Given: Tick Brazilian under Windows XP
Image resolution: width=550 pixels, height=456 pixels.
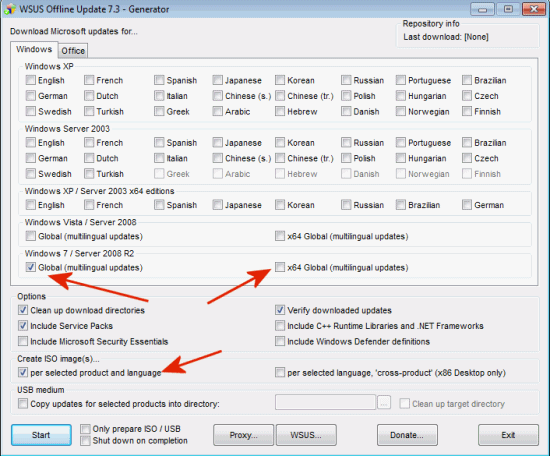Looking at the screenshot, I should [x=467, y=80].
